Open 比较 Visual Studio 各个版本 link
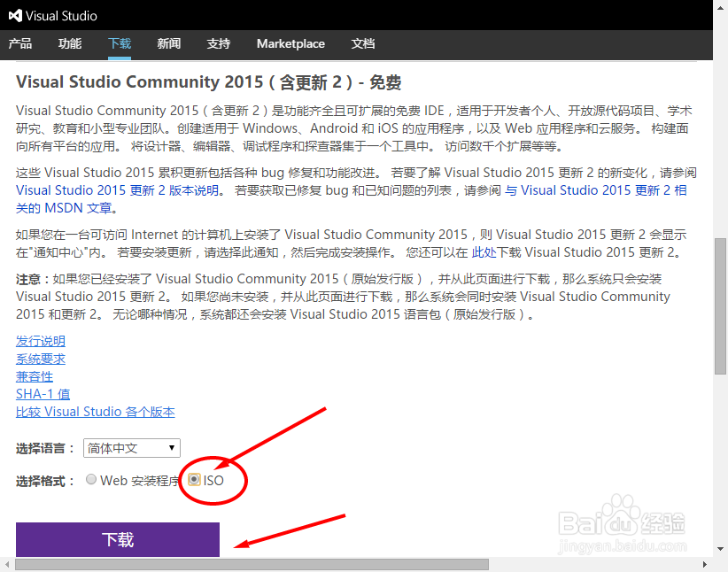This screenshot has width=728, height=572. (95, 412)
